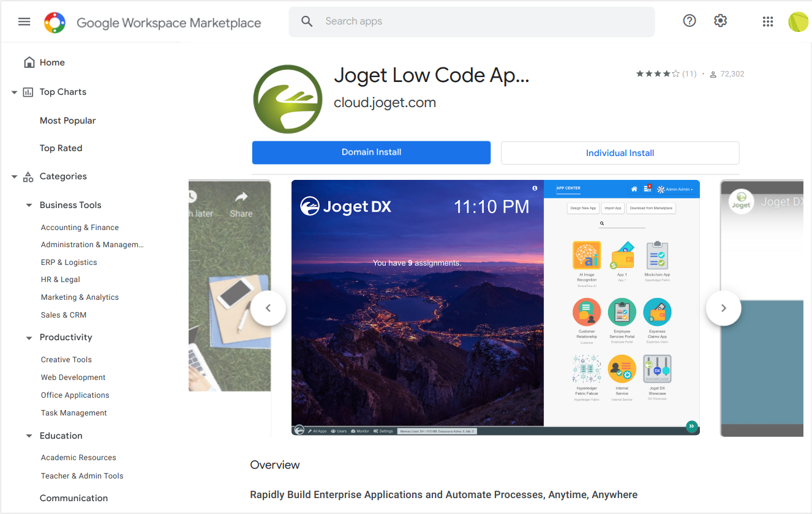Collapse the Productivity category

click(x=29, y=338)
